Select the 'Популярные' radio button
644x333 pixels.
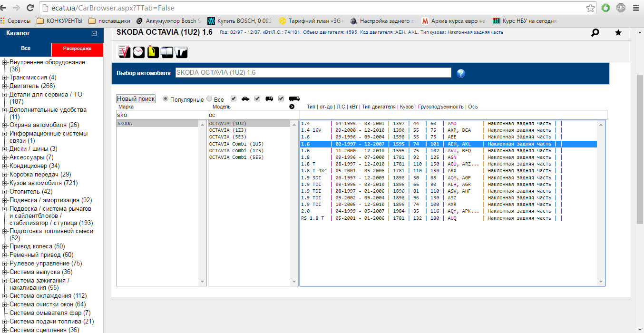click(x=166, y=99)
